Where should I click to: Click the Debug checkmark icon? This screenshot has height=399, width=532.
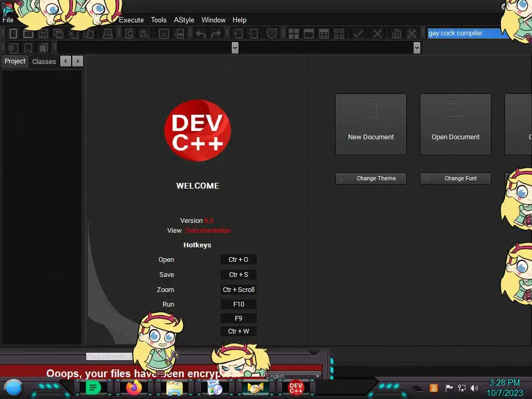(x=358, y=34)
